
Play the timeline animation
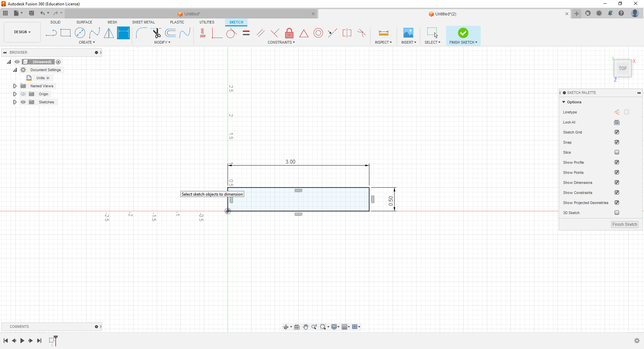[22, 341]
